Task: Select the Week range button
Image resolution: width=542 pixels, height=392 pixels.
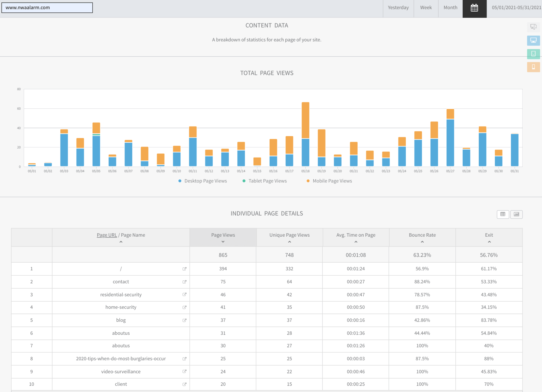Action: tap(426, 8)
